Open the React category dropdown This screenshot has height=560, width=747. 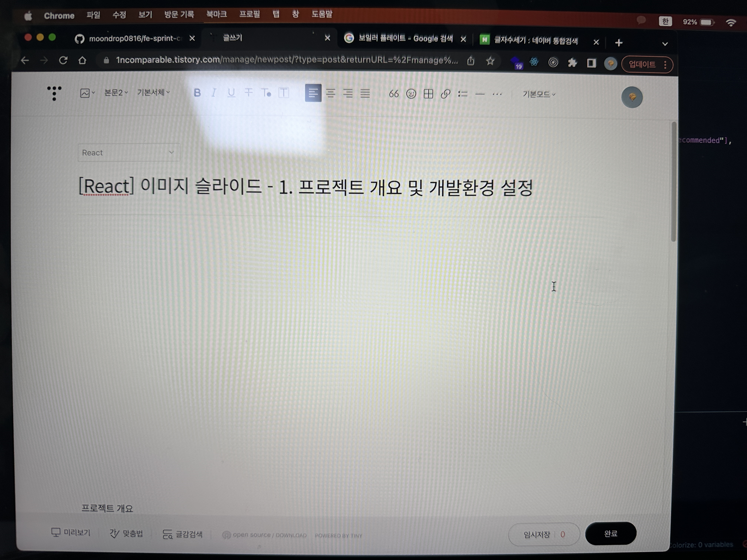[x=129, y=153]
